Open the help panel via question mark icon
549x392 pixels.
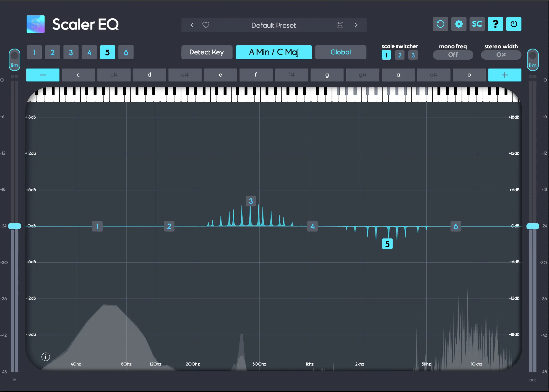click(x=495, y=24)
